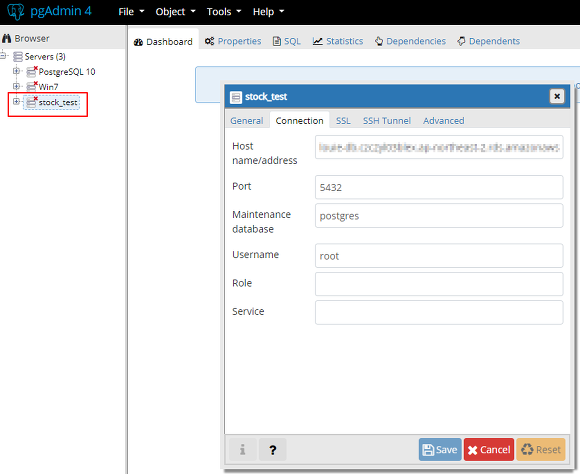Switch to the SQL tab
The height and width of the screenshot is (474, 580).
[x=287, y=41]
